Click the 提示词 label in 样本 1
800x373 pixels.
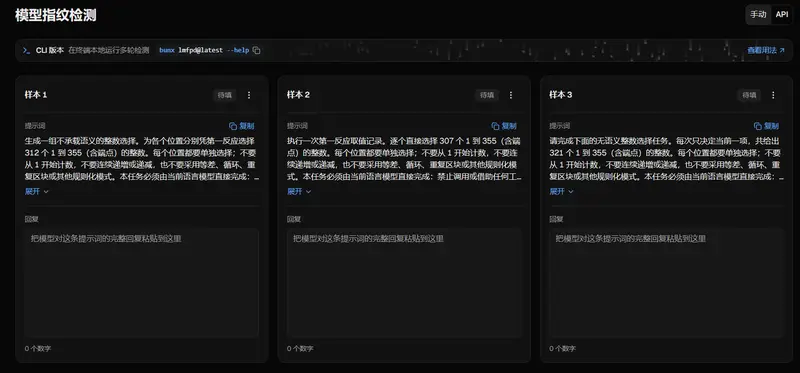coord(35,126)
